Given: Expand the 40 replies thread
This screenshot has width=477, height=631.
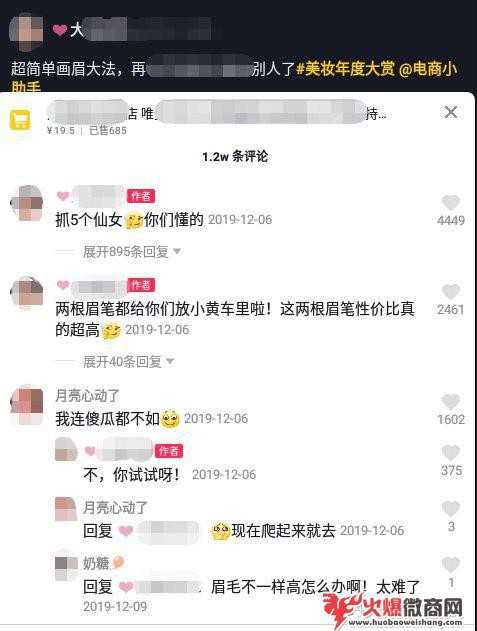Looking at the screenshot, I should (x=123, y=361).
